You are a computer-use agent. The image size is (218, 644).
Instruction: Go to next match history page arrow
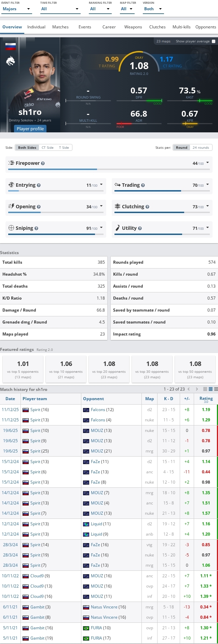click(197, 389)
